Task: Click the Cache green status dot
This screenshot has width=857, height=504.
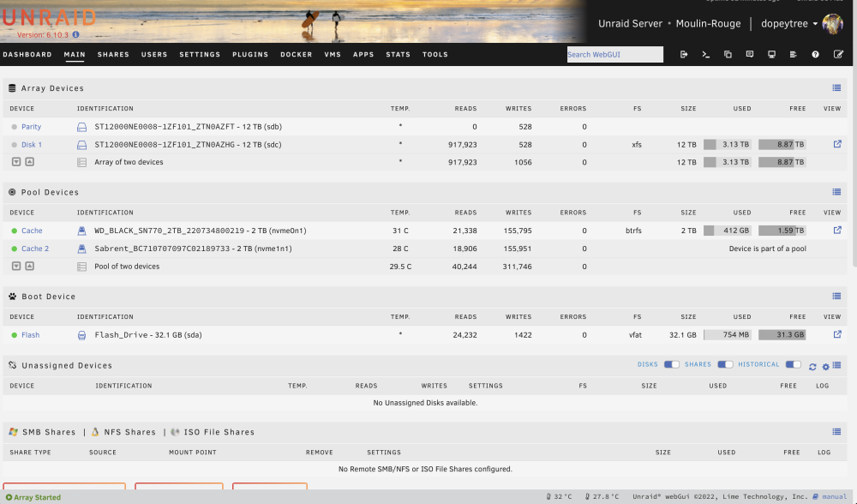Action: [15, 231]
